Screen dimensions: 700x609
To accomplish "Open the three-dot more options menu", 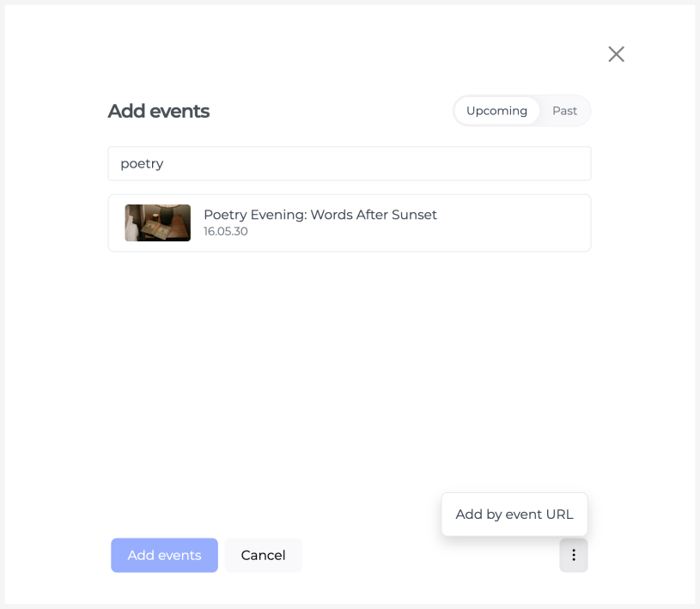I will [573, 555].
